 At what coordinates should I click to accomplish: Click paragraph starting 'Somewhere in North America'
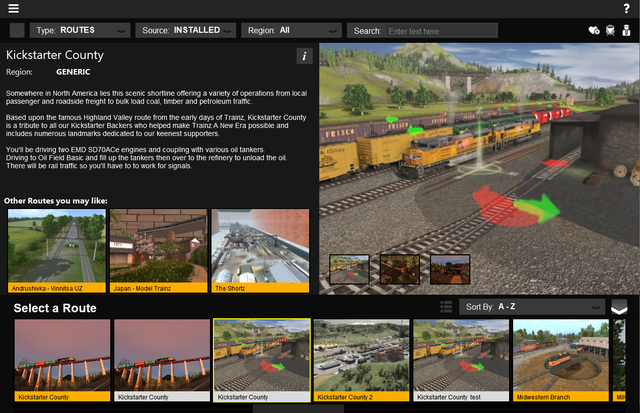click(156, 97)
